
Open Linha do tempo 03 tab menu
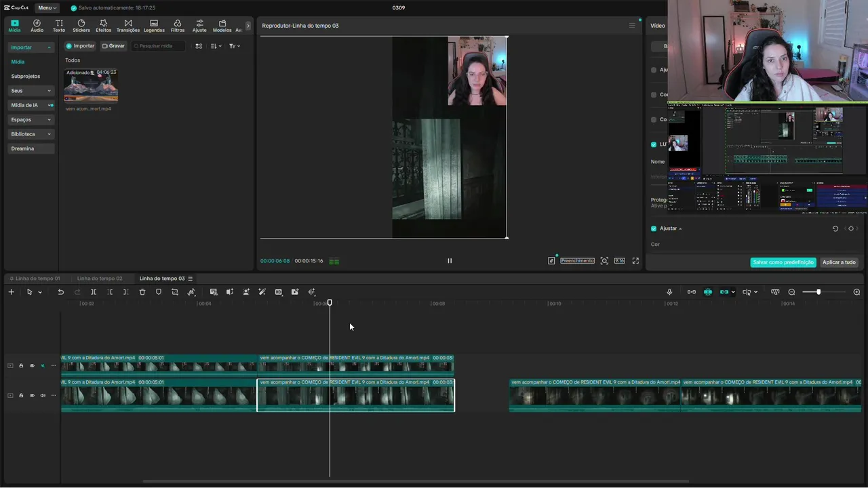point(191,279)
